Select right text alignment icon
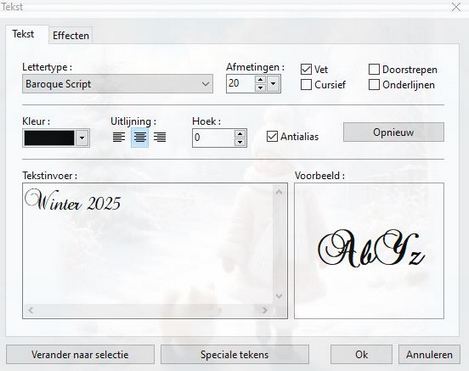This screenshot has width=469, height=371. (160, 137)
